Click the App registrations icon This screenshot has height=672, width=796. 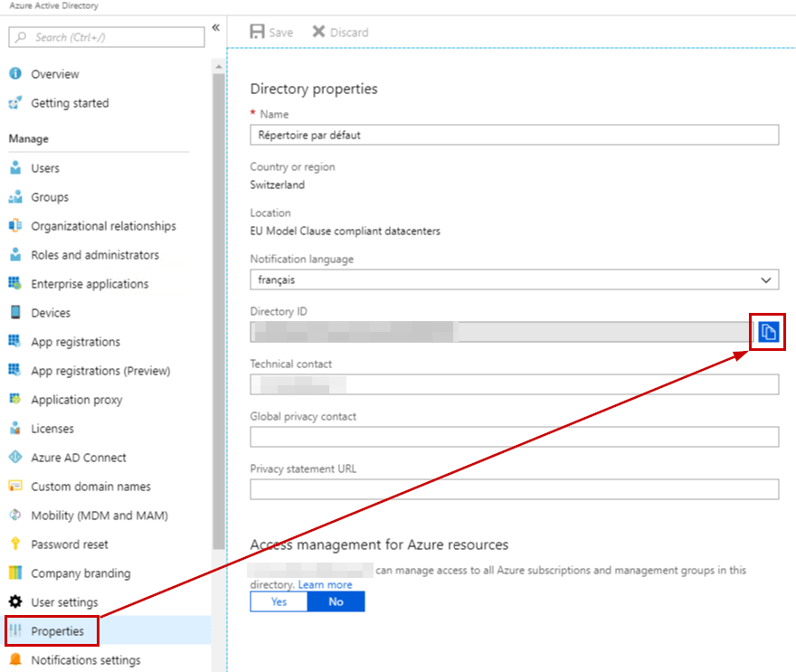[x=15, y=341]
